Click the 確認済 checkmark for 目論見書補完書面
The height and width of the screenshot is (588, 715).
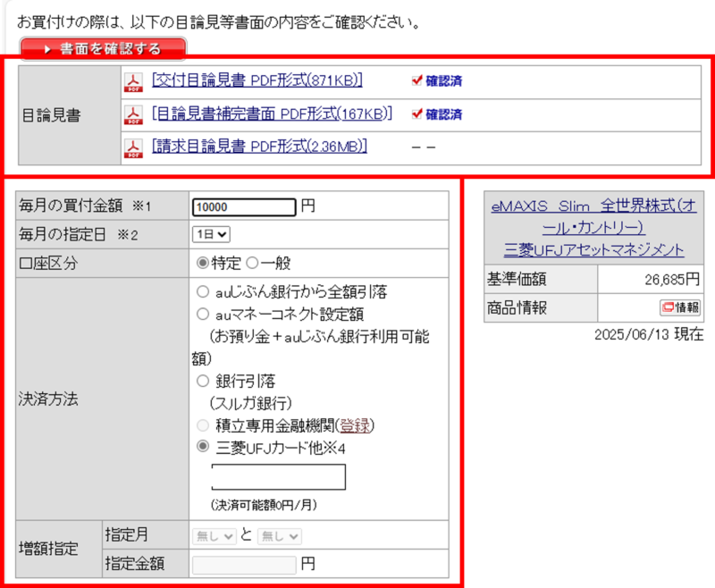(x=436, y=114)
